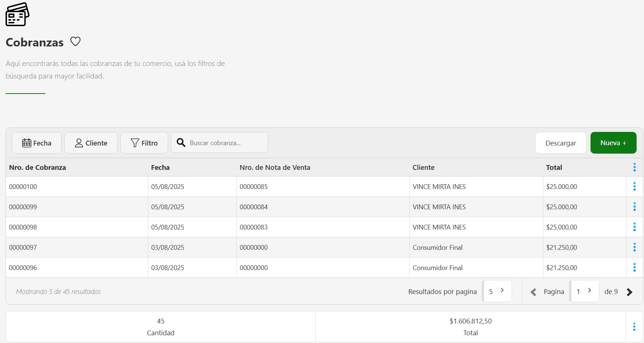Go to next page arrow

click(x=629, y=292)
